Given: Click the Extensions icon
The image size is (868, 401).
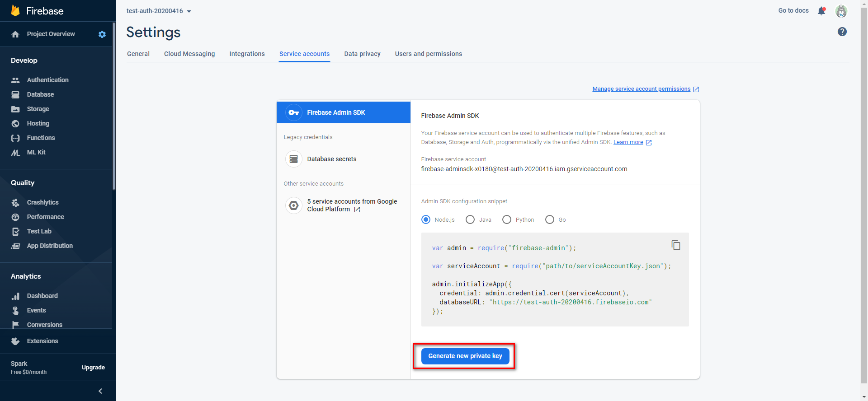Looking at the screenshot, I should (x=15, y=341).
